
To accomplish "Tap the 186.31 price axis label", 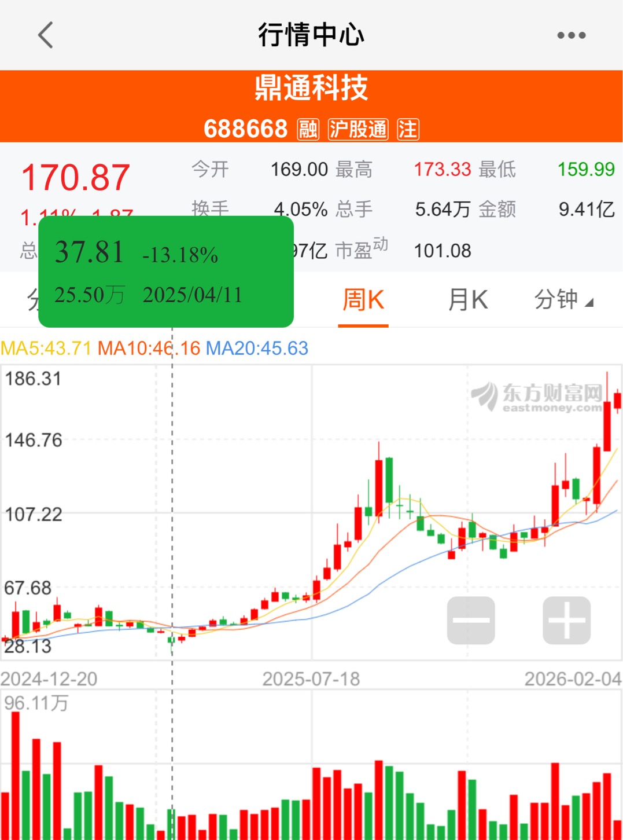I will (33, 379).
